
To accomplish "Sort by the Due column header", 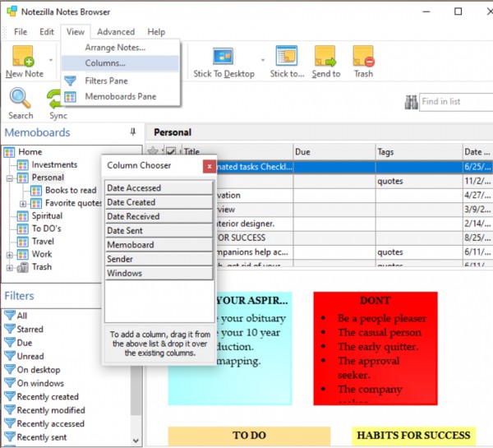I will pyautogui.click(x=334, y=152).
